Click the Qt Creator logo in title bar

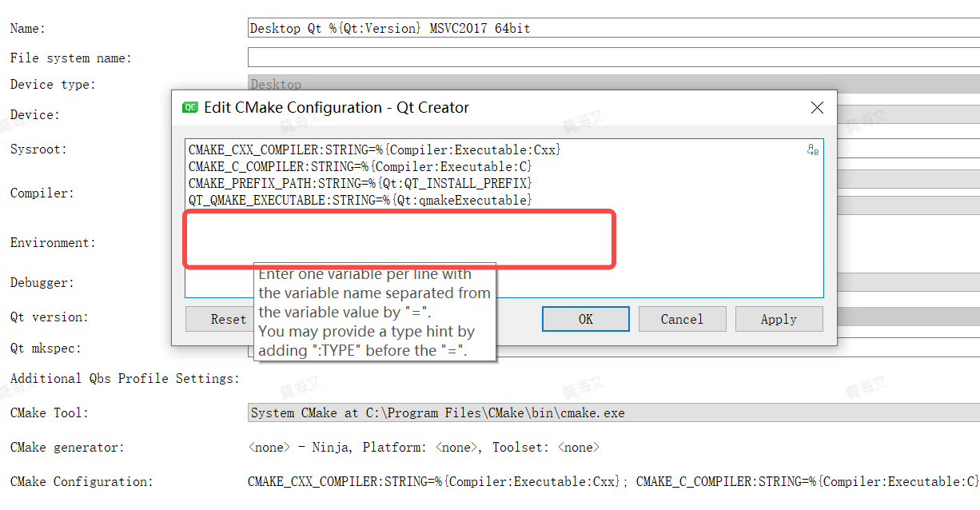point(190,108)
